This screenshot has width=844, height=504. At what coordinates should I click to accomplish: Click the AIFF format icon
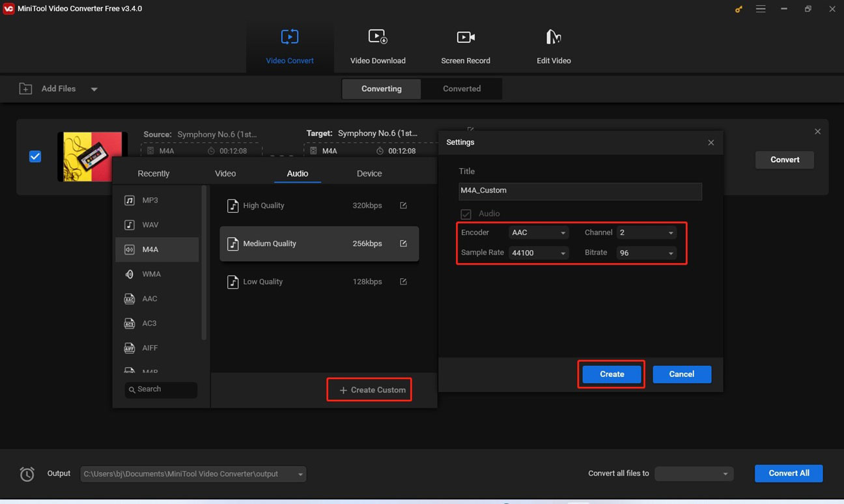[130, 348]
